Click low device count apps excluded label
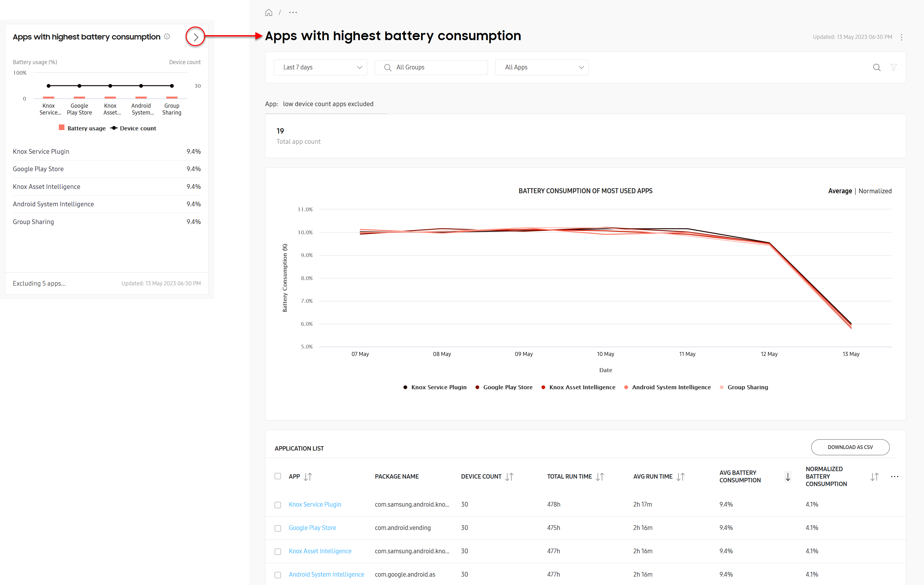Screen dimensions: 924x585 coord(328,104)
